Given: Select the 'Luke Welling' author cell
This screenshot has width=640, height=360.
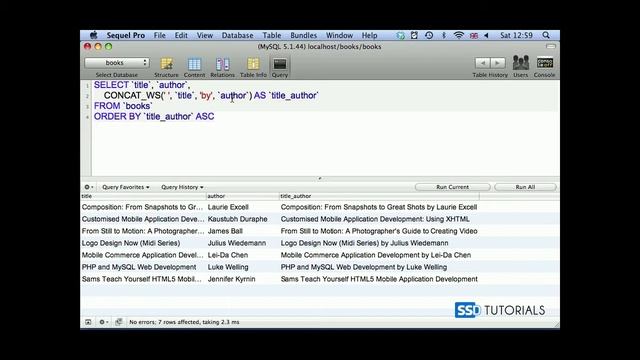Looking at the screenshot, I should [242, 267].
